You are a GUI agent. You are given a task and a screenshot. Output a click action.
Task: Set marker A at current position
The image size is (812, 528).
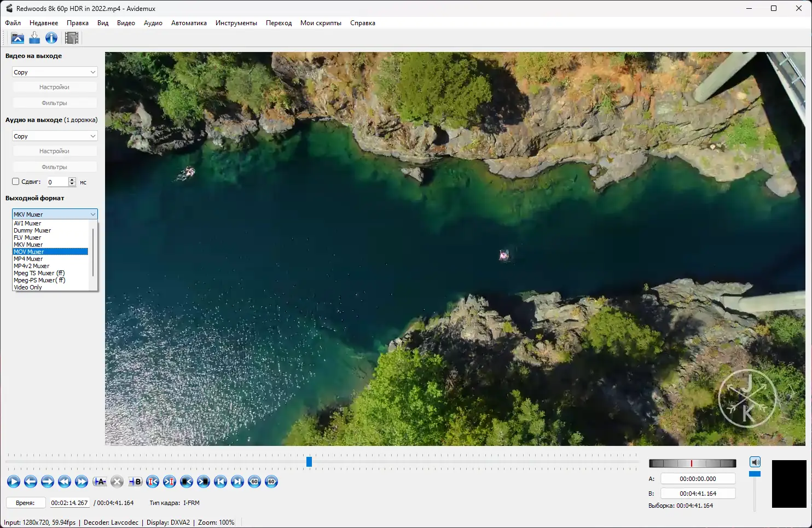click(x=100, y=481)
